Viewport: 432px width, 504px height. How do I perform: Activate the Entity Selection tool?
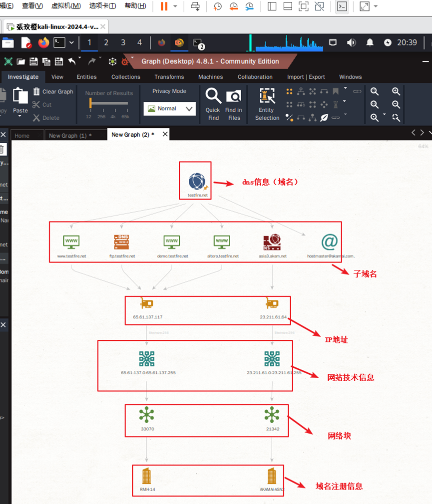coord(267,104)
